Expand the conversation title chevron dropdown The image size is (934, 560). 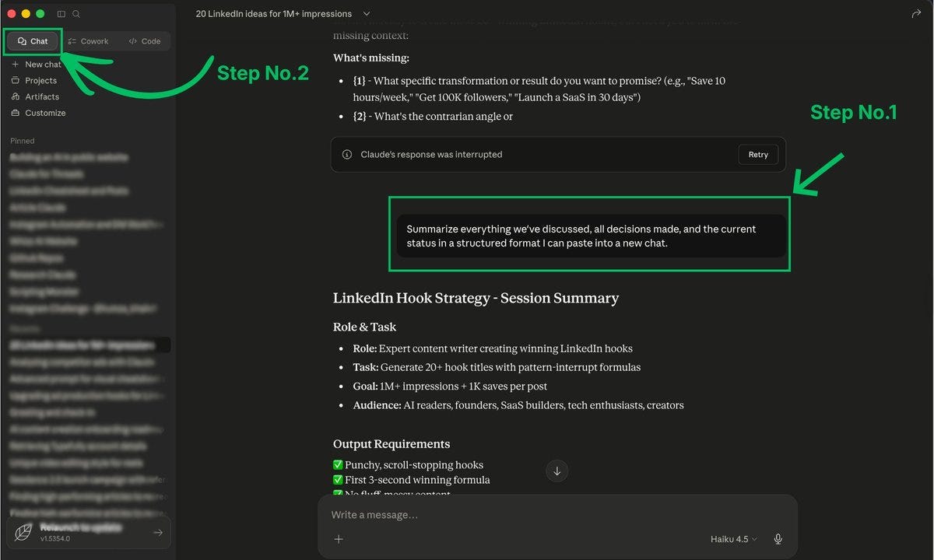(x=367, y=14)
